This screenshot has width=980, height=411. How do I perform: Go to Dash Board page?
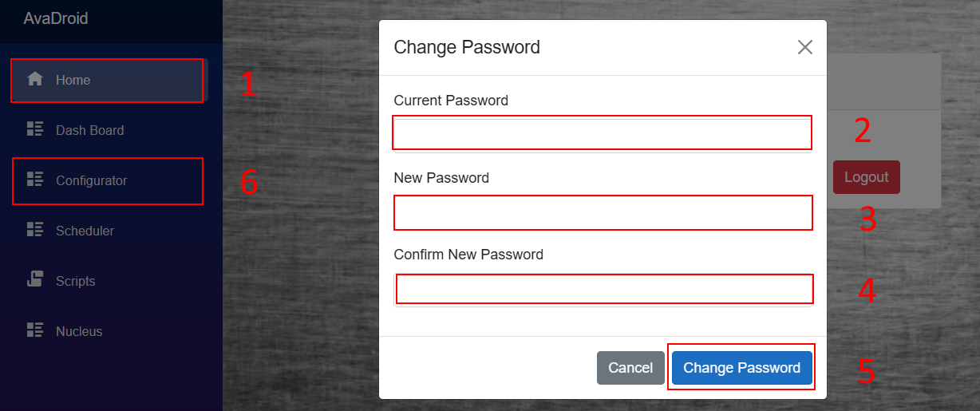click(89, 130)
